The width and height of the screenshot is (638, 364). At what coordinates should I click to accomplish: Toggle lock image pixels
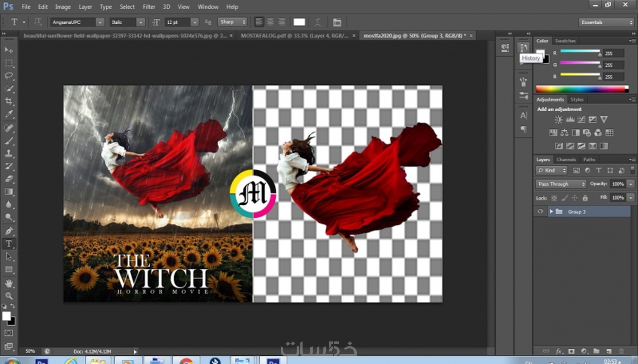point(564,198)
